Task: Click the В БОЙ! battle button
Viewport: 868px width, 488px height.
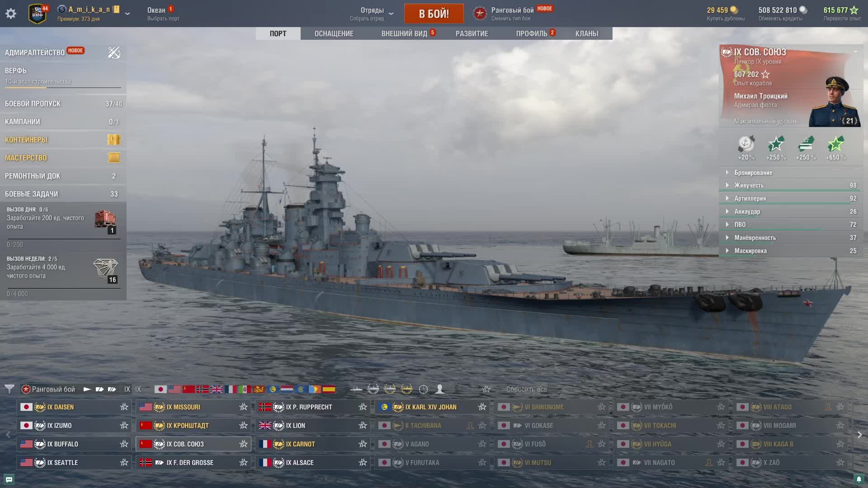Action: pyautogui.click(x=434, y=14)
